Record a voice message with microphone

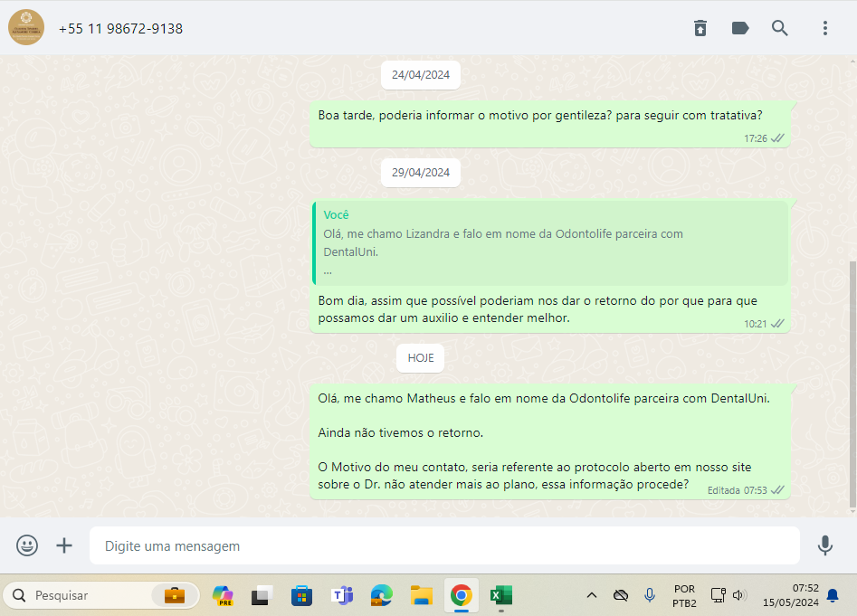point(824,545)
